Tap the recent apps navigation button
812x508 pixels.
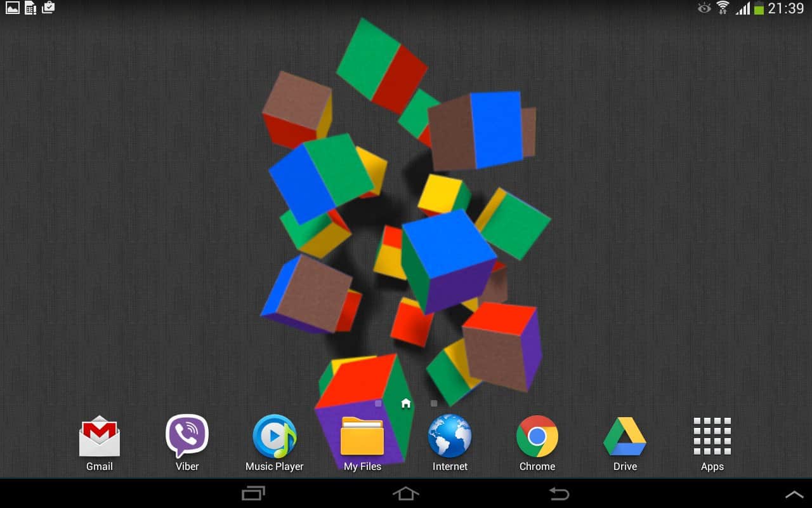253,493
